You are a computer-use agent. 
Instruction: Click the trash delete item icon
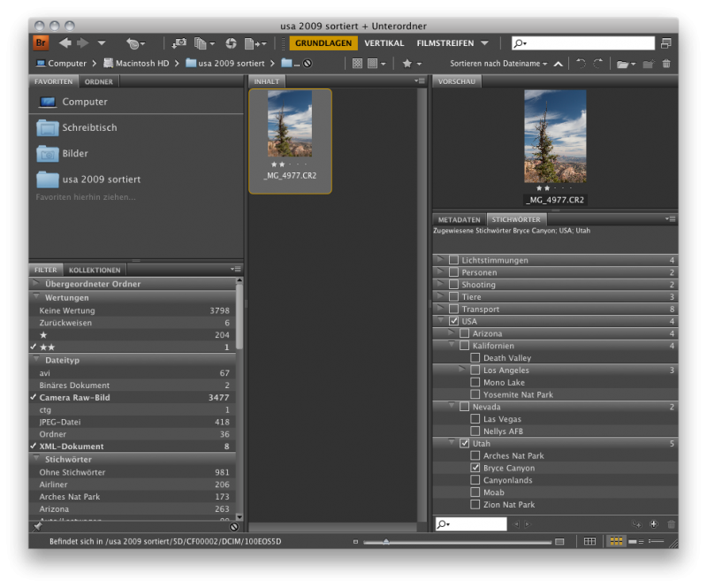(x=666, y=64)
